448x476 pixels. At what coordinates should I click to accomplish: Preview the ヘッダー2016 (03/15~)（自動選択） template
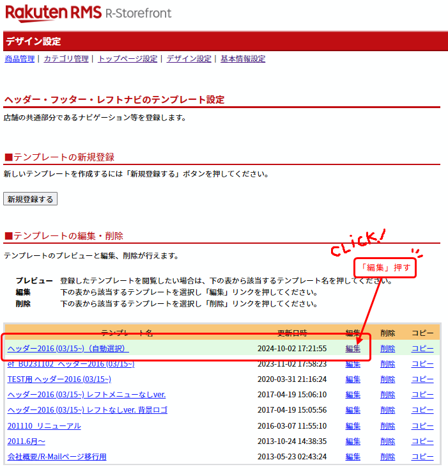coord(68,349)
